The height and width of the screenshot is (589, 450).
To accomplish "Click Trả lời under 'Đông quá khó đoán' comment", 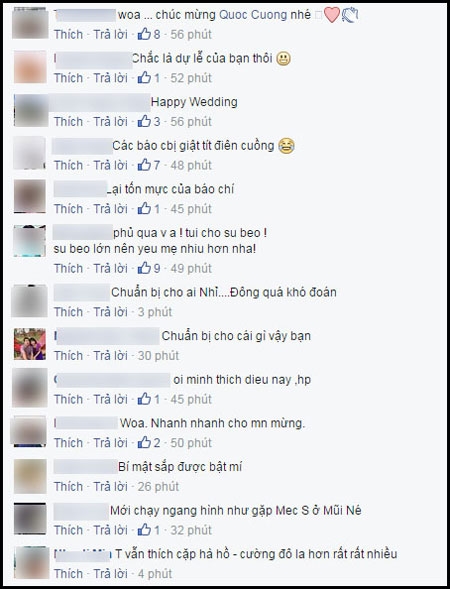I will coord(110,312).
